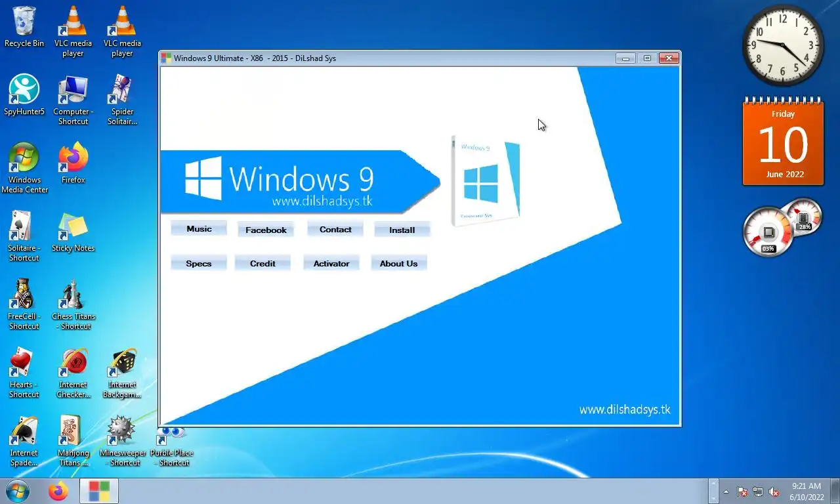This screenshot has height=504, width=840.
Task: Select the Internet Checkers desktop icon
Action: (73, 373)
